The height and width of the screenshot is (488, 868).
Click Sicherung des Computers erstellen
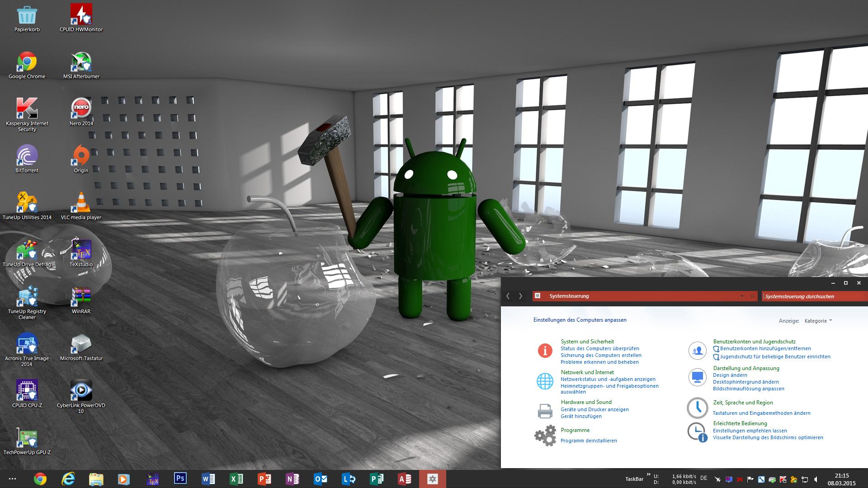tap(601, 355)
